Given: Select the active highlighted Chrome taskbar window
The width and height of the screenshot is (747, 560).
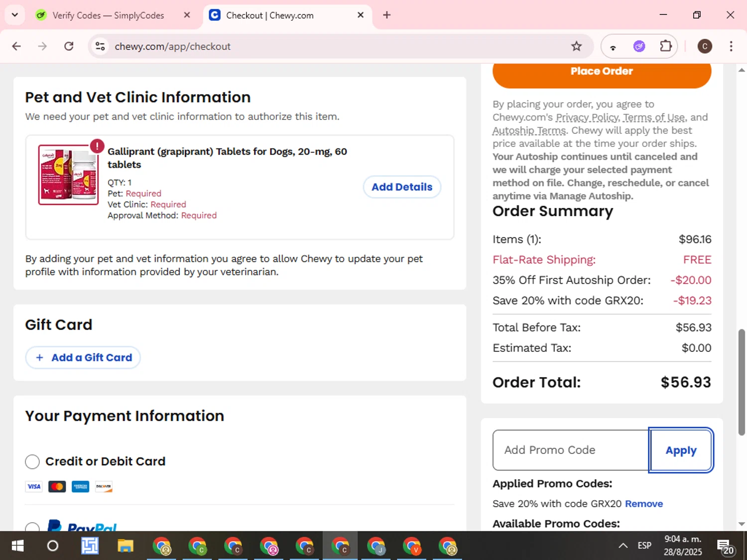Looking at the screenshot, I should click(340, 546).
